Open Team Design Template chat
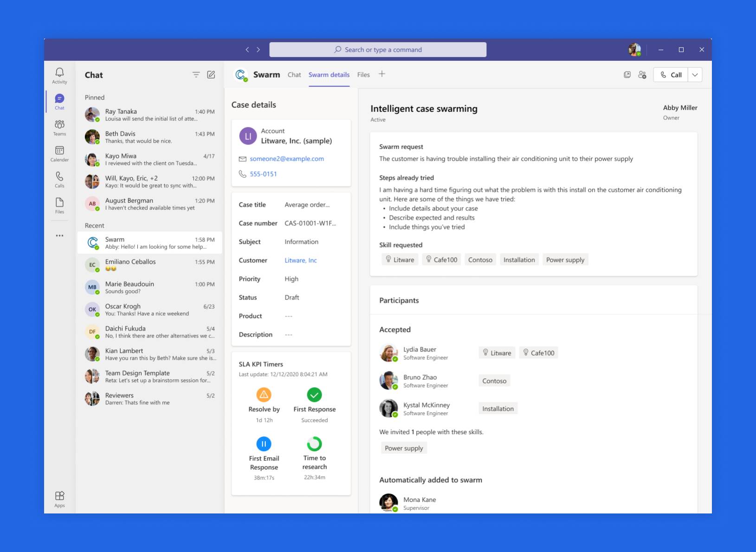756x552 pixels. pos(149,377)
